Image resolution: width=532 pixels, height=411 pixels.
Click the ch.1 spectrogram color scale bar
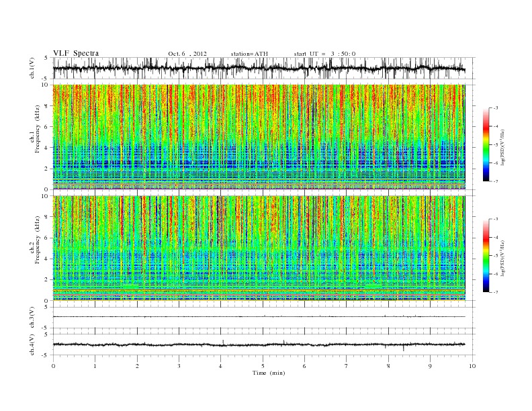pyautogui.click(x=486, y=145)
